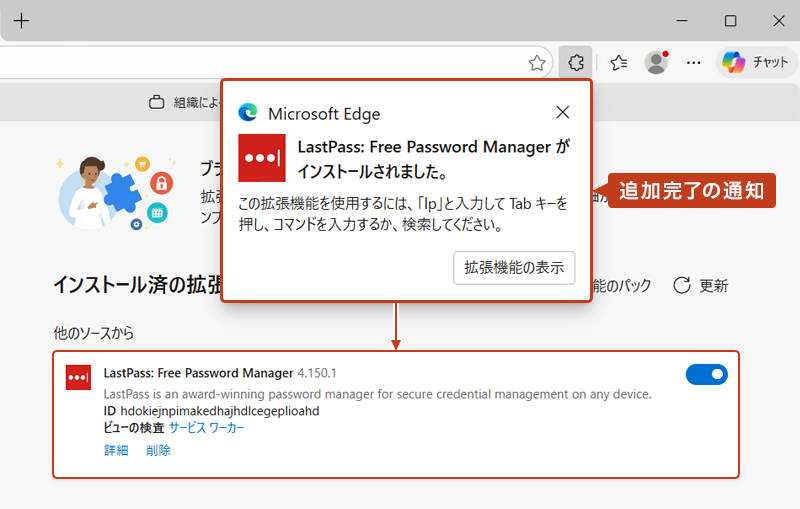This screenshot has height=509, width=800.
Task: Toggle the LastPass extension switch off
Action: click(707, 374)
